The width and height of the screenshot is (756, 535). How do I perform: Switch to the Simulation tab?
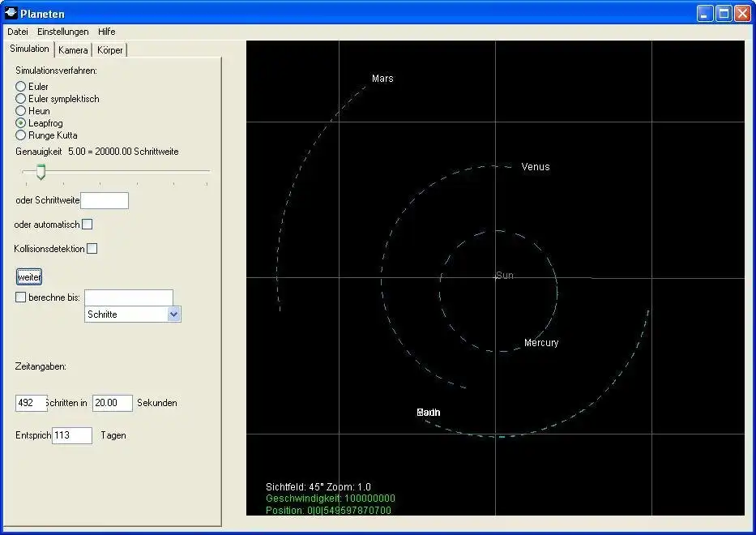(29, 49)
